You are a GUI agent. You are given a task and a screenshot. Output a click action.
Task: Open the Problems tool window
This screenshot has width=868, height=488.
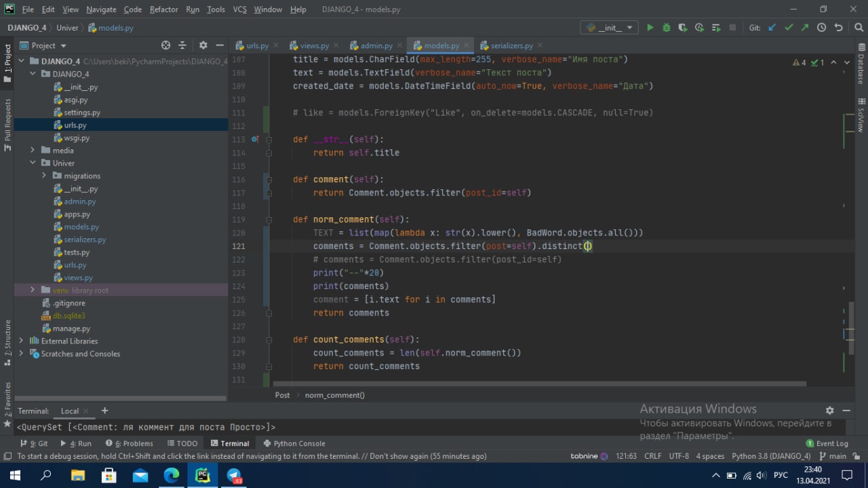tap(129, 443)
